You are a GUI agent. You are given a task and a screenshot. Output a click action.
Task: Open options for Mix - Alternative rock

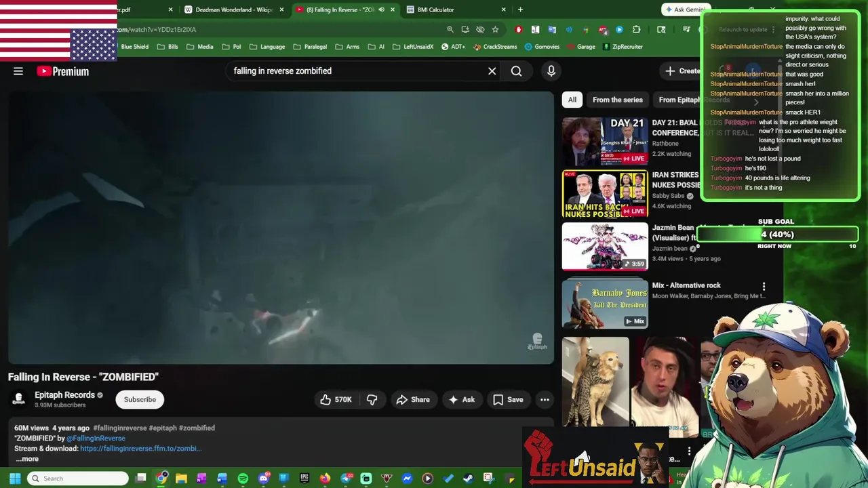[764, 287]
